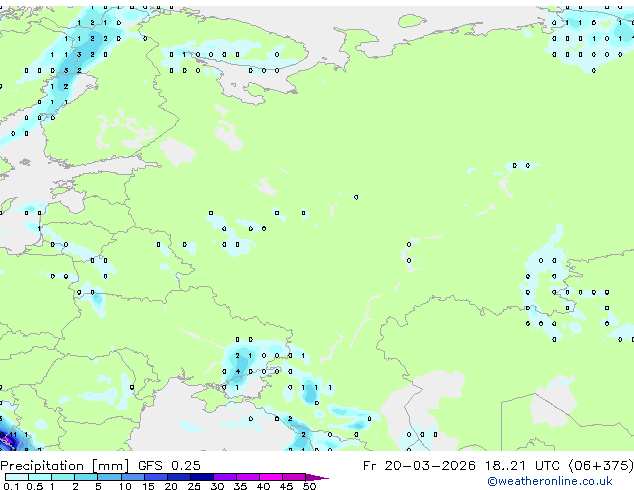
Task: Click the 30–35 mm purple swatch
Action: point(224,477)
